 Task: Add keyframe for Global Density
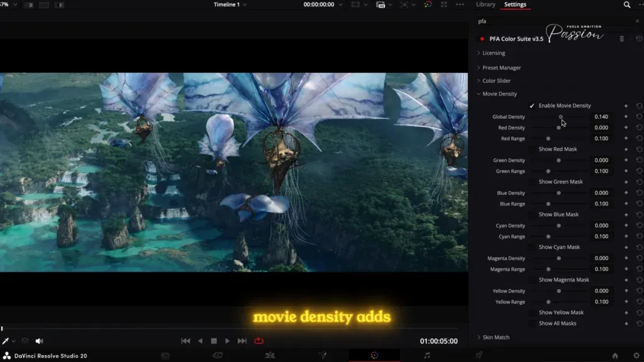626,117
